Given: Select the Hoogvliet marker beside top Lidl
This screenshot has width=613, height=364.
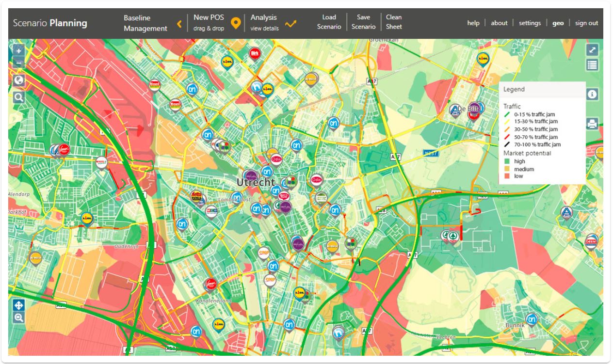Looking at the screenshot, I should [257, 87].
